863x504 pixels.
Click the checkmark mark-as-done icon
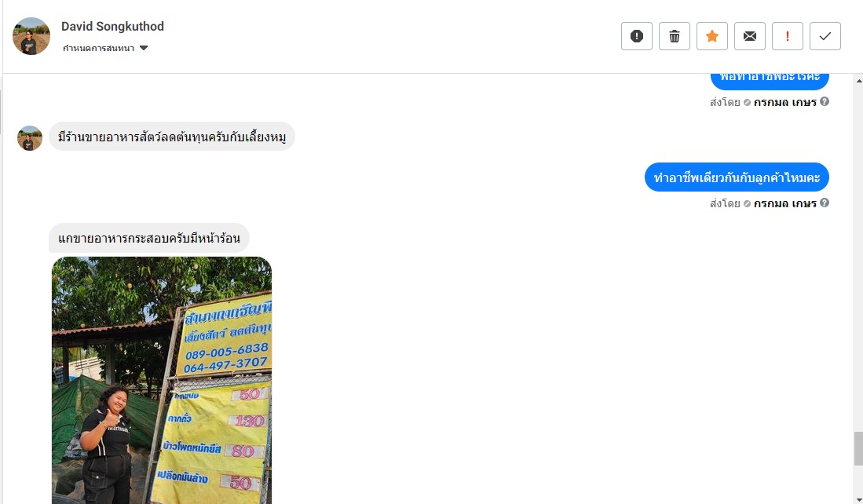pos(825,36)
